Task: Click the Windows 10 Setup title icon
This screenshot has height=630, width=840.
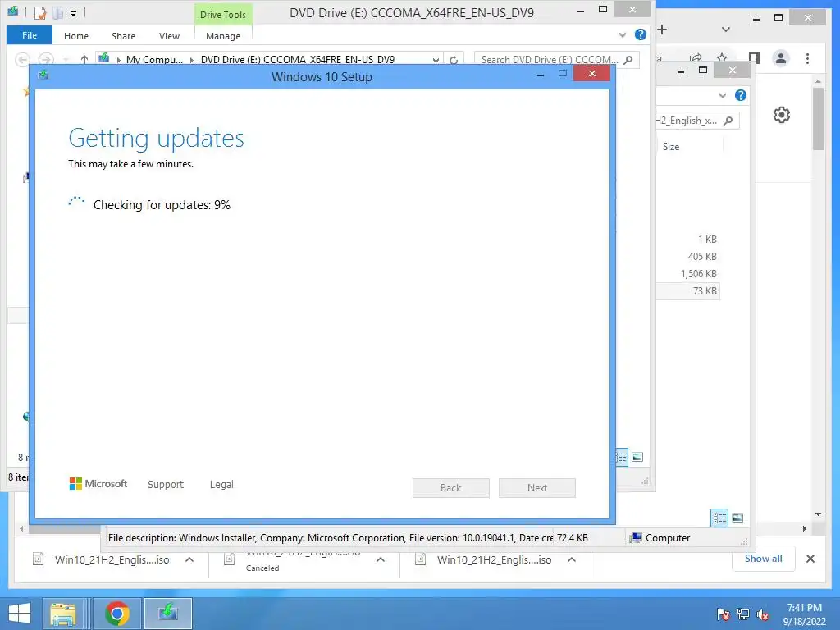Action: point(43,75)
